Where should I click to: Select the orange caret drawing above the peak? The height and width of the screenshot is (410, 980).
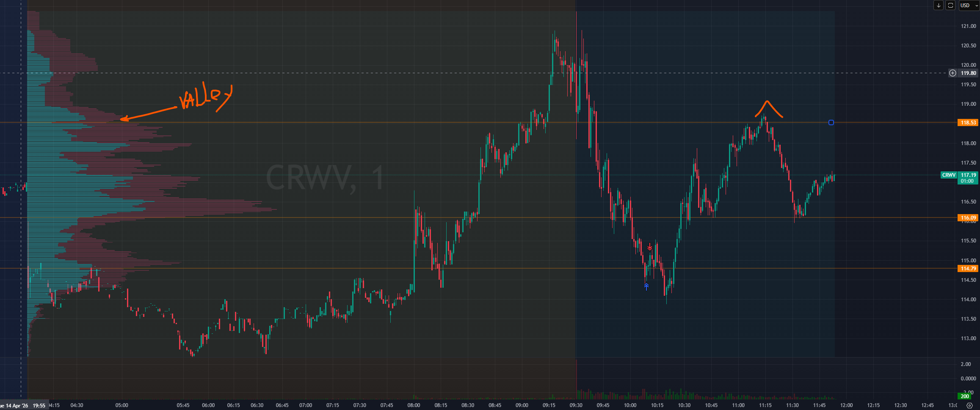(767, 108)
